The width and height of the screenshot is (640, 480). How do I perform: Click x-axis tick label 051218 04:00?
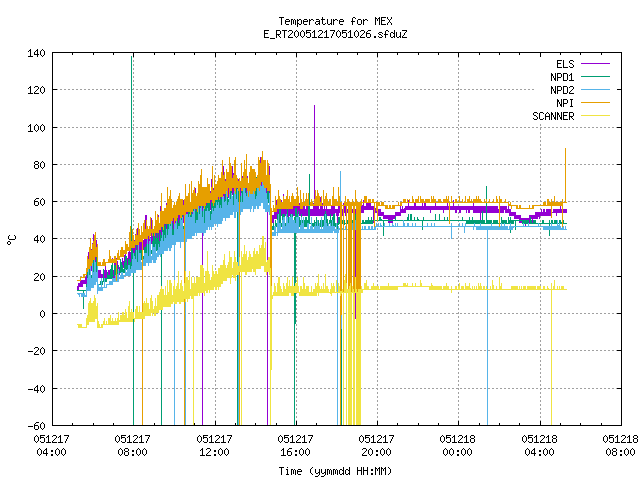coord(539,446)
